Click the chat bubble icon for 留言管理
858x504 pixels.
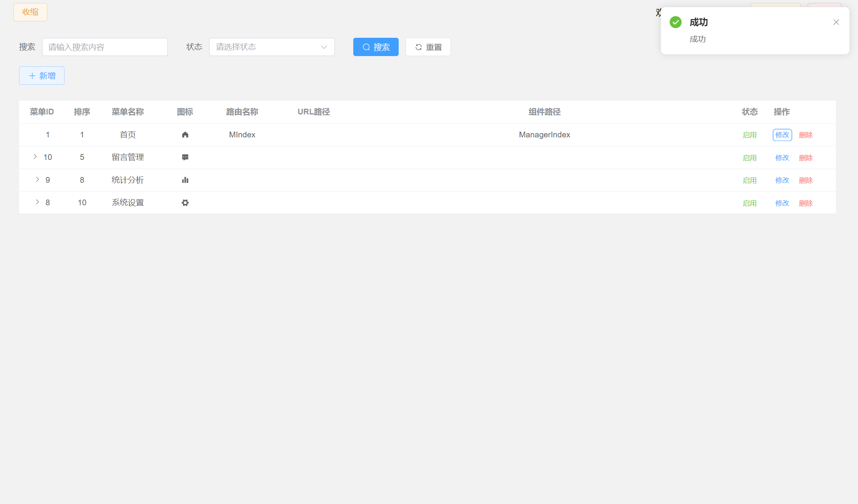coord(185,157)
